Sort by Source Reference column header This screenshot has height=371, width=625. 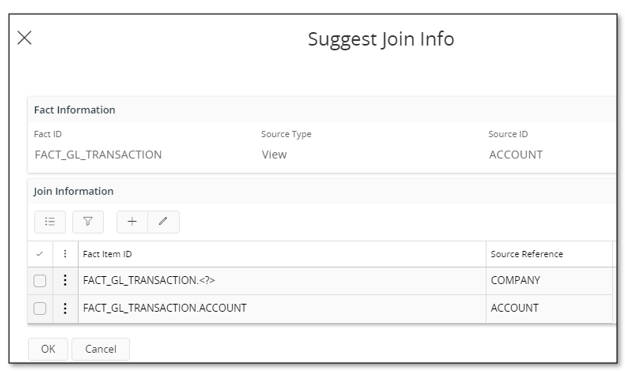[x=527, y=254]
